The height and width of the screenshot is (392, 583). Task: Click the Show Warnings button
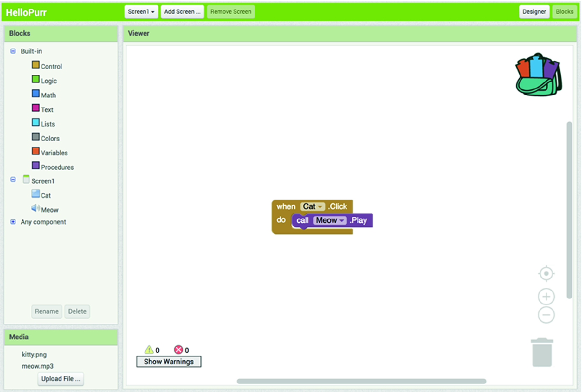[x=169, y=362]
